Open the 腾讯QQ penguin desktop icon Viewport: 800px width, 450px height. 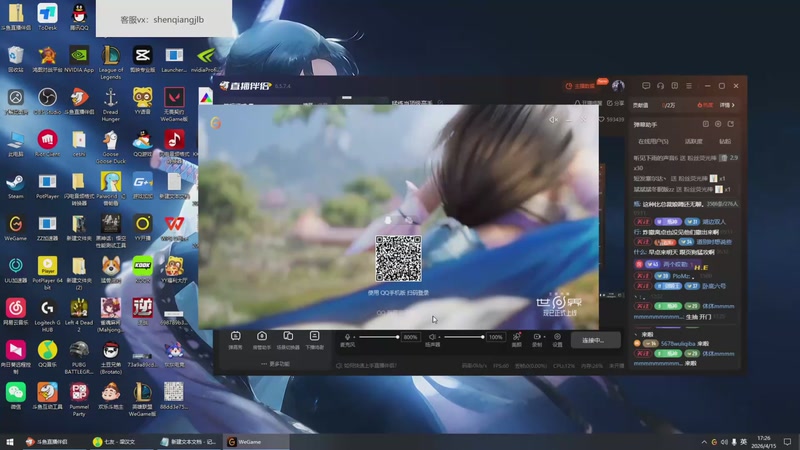tap(79, 16)
